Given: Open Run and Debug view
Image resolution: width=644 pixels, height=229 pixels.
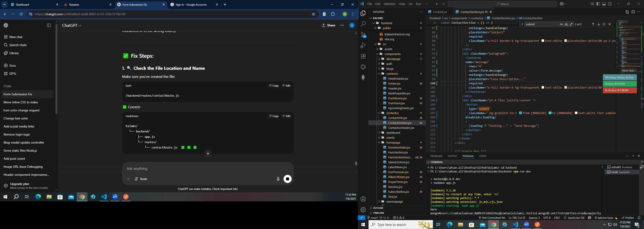Looking at the screenshot, I should pyautogui.click(x=363, y=45).
